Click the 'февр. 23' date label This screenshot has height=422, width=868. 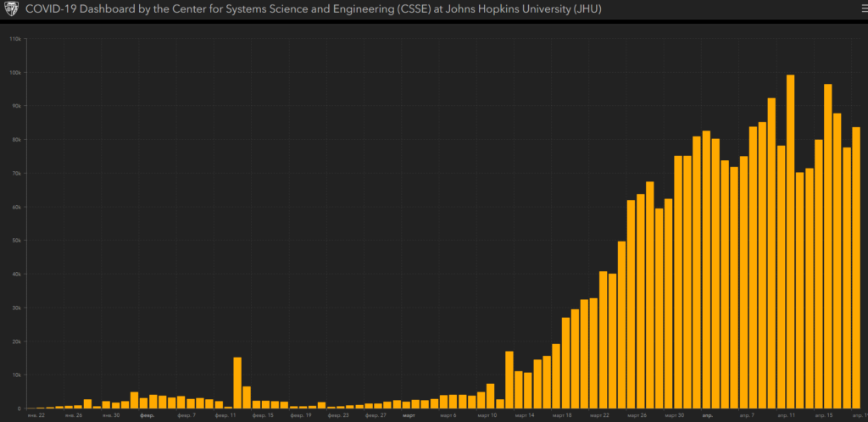[x=338, y=415]
